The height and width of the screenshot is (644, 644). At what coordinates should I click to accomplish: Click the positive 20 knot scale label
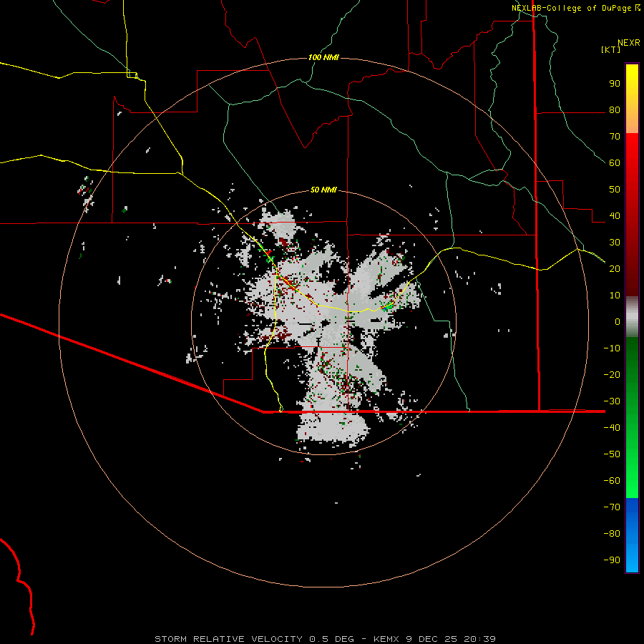[615, 268]
